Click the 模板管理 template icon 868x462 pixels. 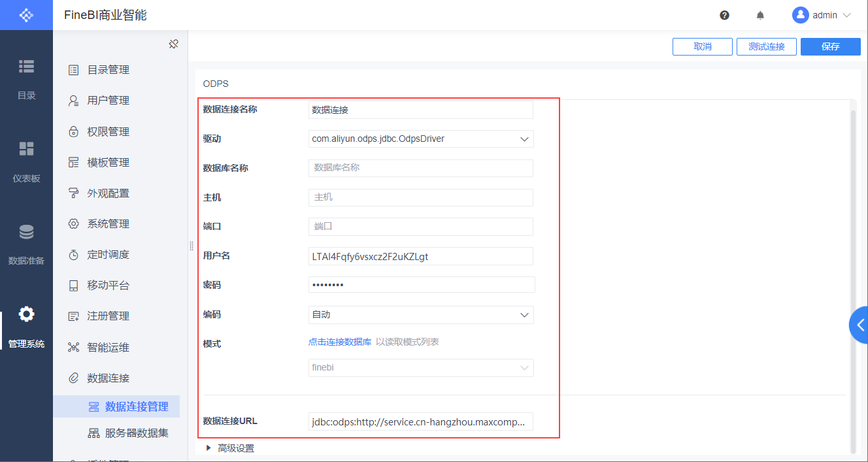(x=74, y=163)
